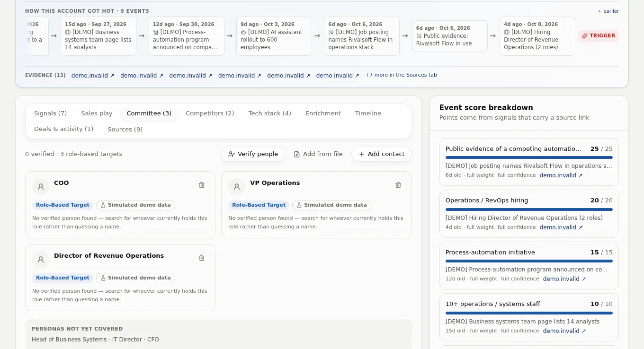Click the TRIGGER badge

(x=599, y=36)
